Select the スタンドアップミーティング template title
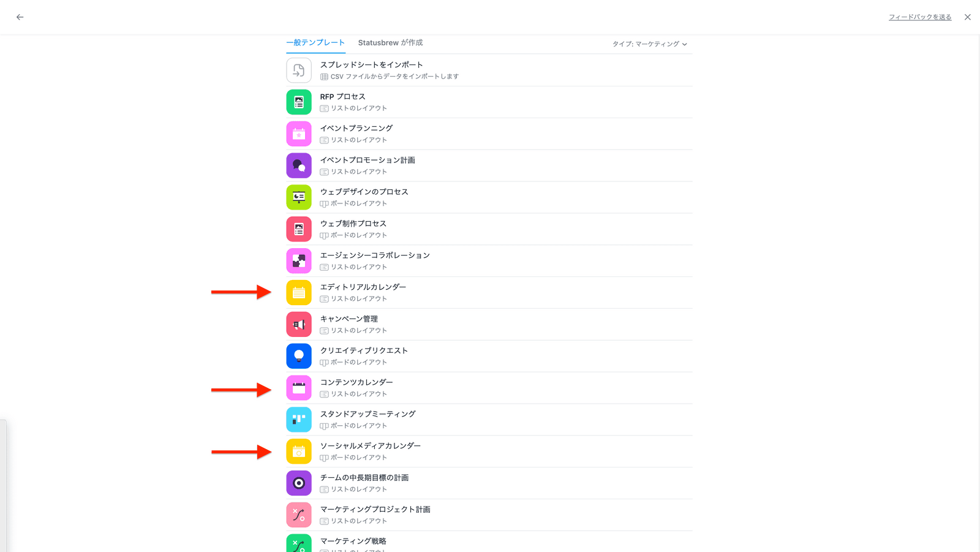 point(367,414)
